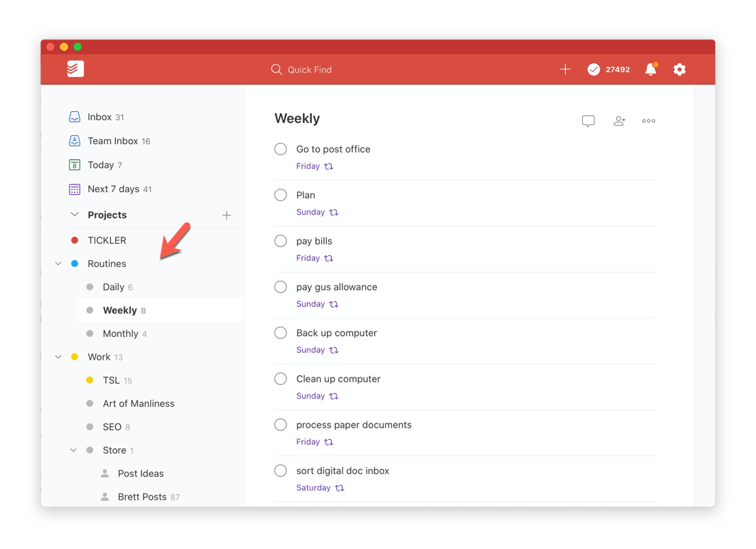Image resolution: width=756 pixels, height=549 pixels.
Task: Open the Todoist home logo icon
Action: (x=75, y=69)
